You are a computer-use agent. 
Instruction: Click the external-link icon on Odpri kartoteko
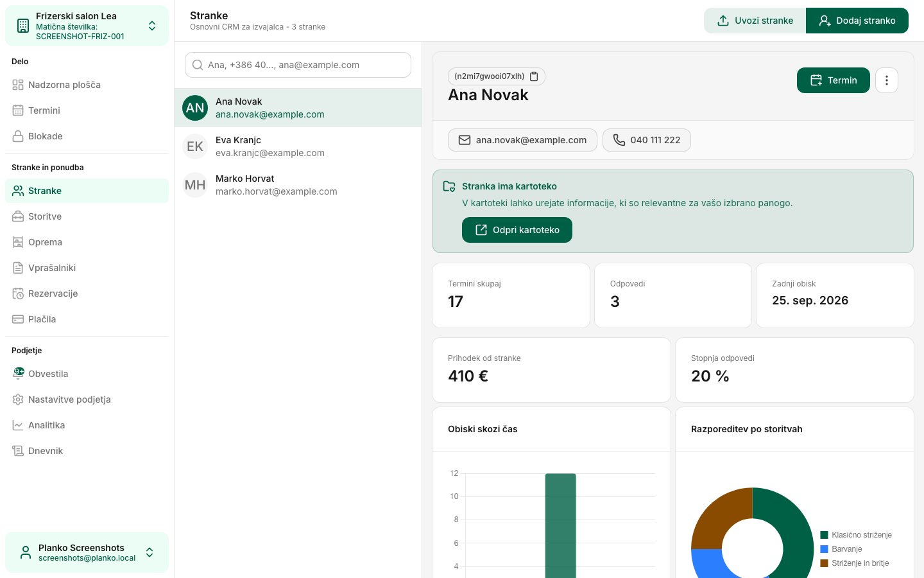pos(481,230)
